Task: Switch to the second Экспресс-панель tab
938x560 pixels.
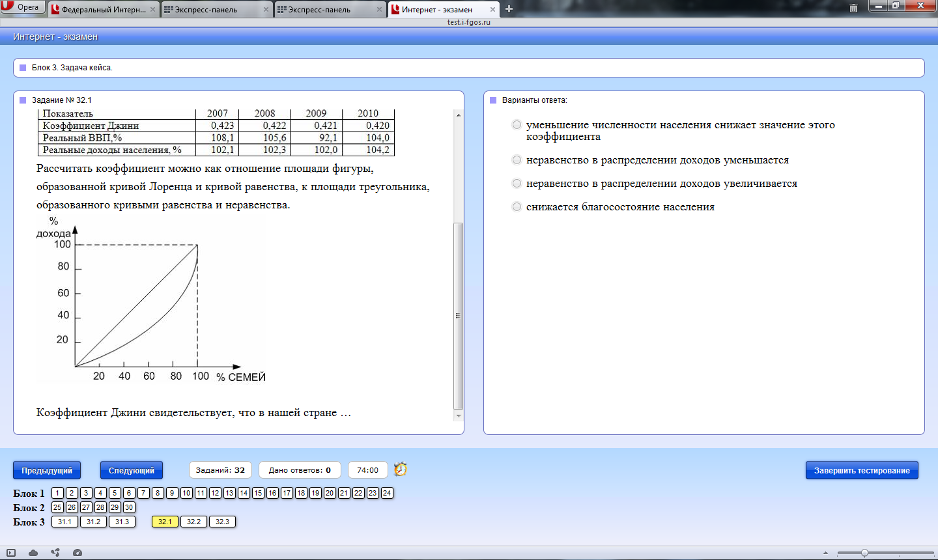Action: point(330,10)
